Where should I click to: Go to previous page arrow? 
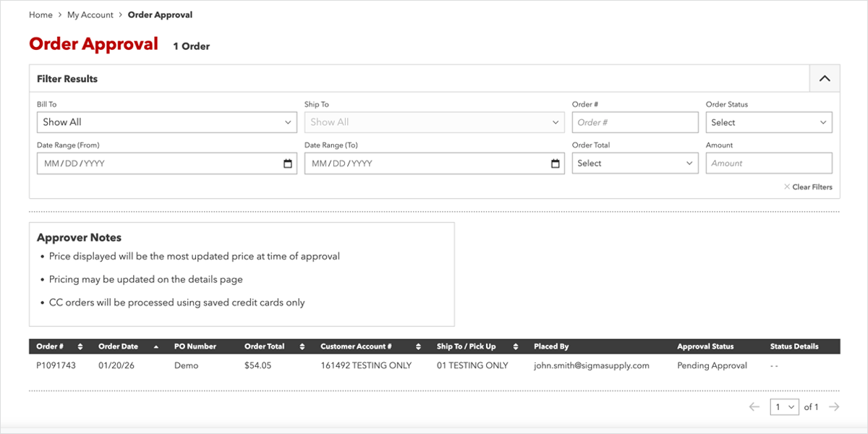[754, 407]
